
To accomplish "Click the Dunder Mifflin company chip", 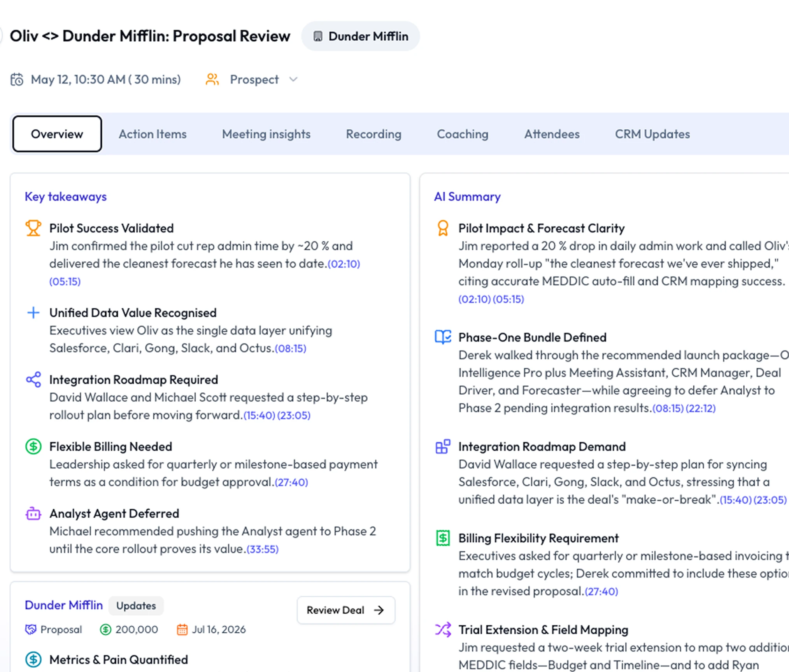I will 361,36.
